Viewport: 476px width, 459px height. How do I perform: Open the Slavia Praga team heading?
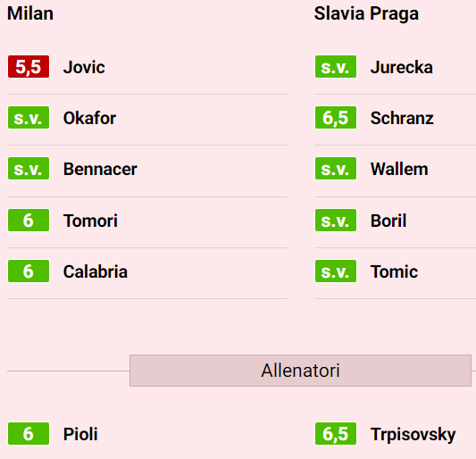[366, 13]
